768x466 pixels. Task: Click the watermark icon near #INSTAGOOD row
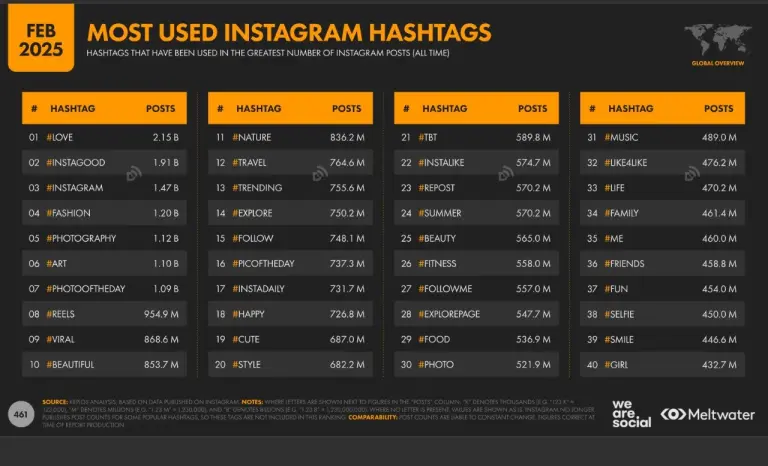pyautogui.click(x=134, y=173)
